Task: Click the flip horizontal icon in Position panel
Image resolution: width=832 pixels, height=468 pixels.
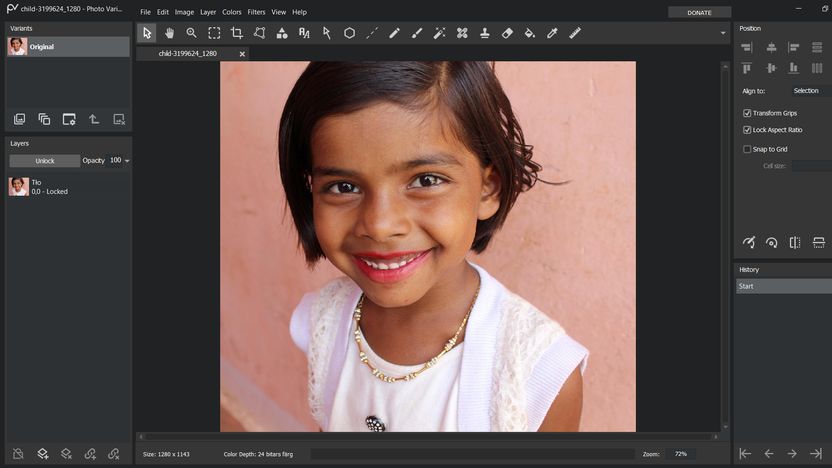Action: point(795,242)
